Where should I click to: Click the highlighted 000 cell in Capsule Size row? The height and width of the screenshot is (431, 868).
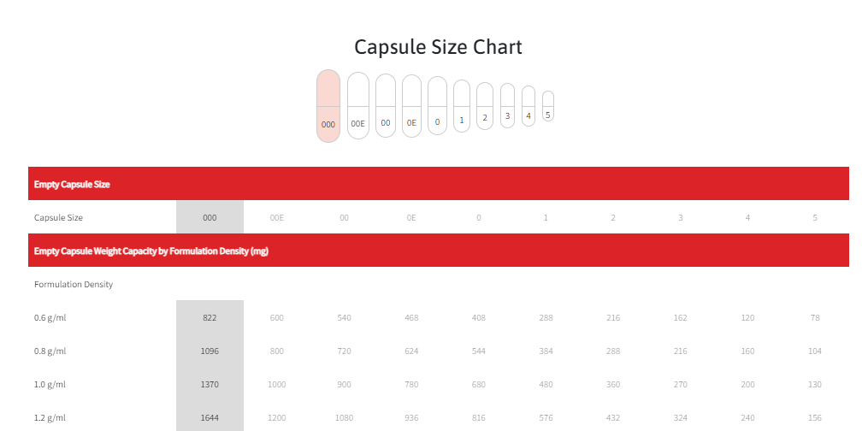pyautogui.click(x=210, y=217)
